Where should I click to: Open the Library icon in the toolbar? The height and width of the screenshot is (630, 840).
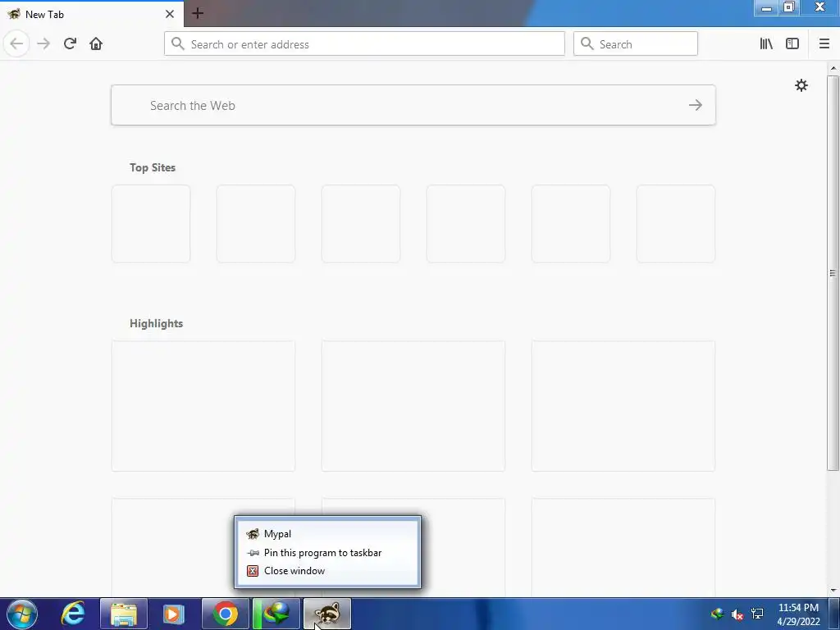tap(766, 43)
